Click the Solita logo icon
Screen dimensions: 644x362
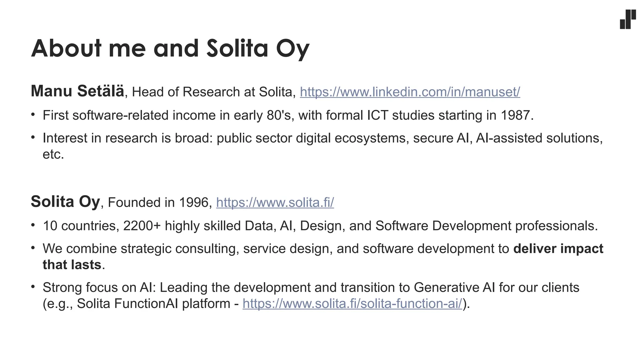(628, 19)
